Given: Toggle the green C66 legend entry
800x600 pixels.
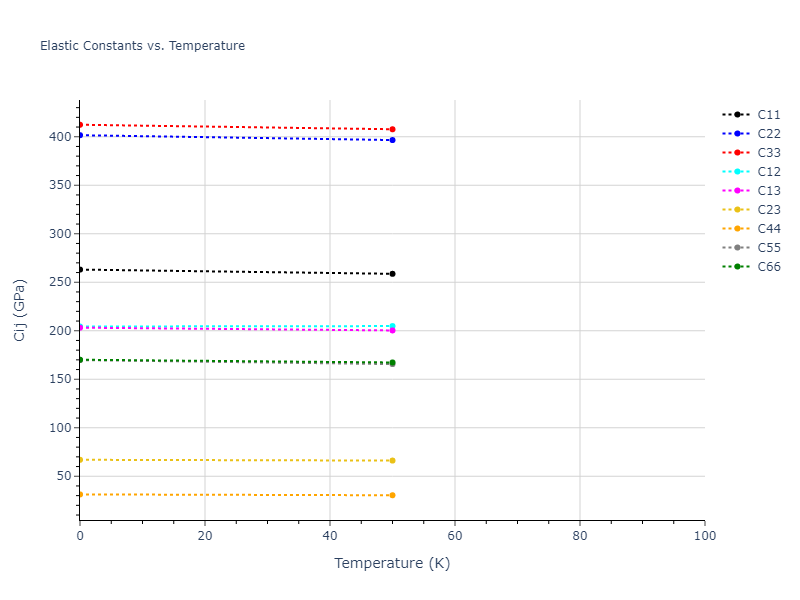Looking at the screenshot, I should (768, 267).
